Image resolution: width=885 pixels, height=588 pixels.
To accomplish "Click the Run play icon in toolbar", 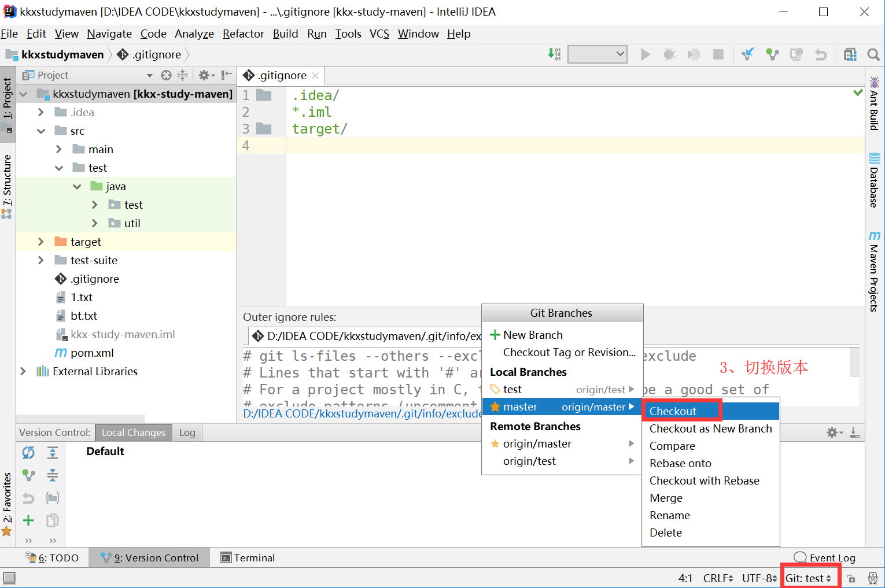I will point(646,54).
